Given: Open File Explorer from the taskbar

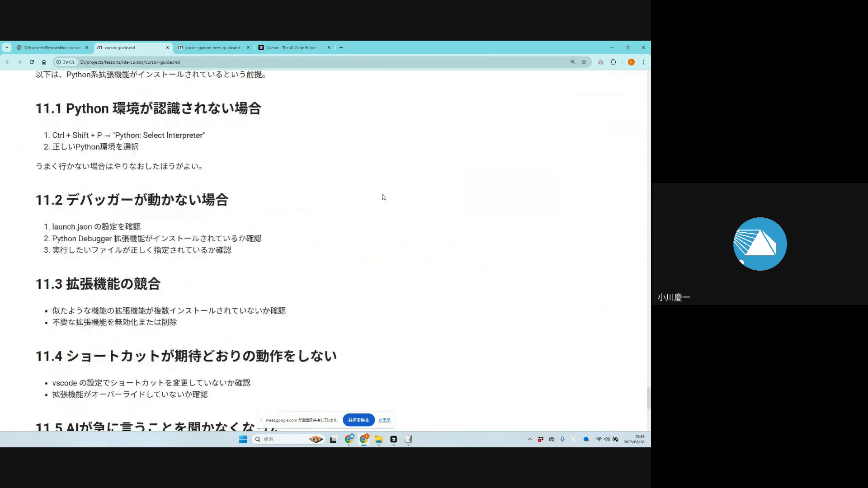Looking at the screenshot, I should coord(379,439).
